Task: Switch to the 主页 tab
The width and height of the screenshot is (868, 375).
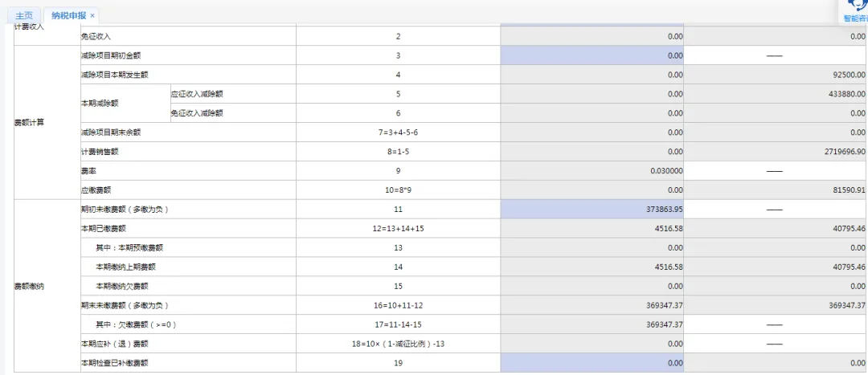Action: [x=24, y=15]
